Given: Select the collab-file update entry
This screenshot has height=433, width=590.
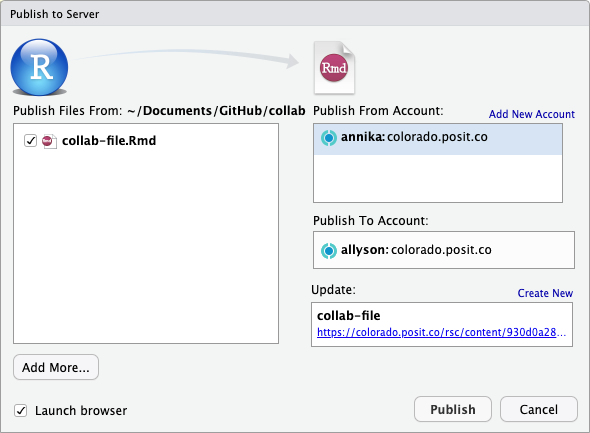Looking at the screenshot, I should tap(442, 324).
